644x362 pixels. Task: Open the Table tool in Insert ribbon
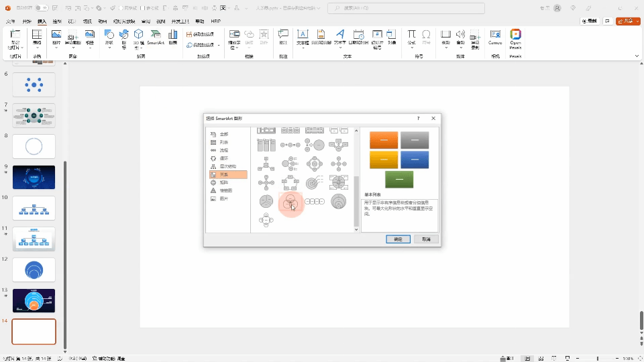(x=37, y=34)
